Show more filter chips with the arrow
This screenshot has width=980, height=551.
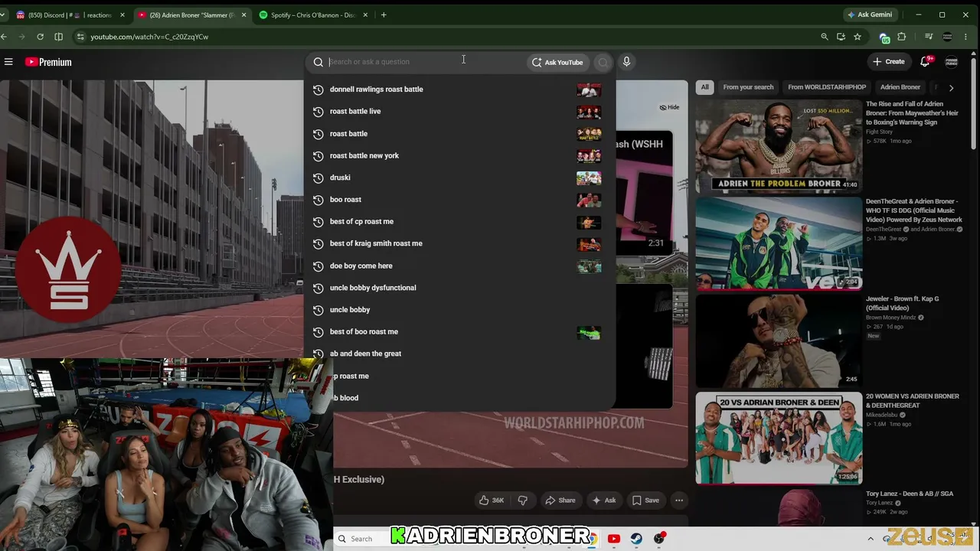tap(951, 87)
